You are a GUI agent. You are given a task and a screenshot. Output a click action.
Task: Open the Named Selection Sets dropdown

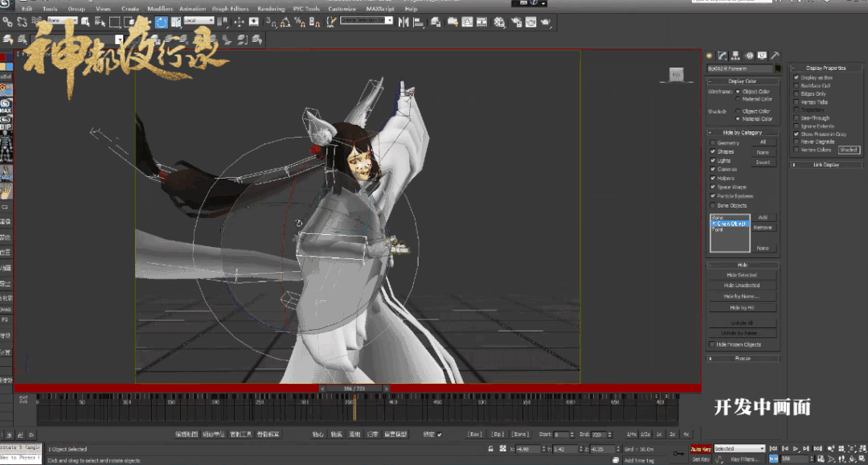(367, 20)
